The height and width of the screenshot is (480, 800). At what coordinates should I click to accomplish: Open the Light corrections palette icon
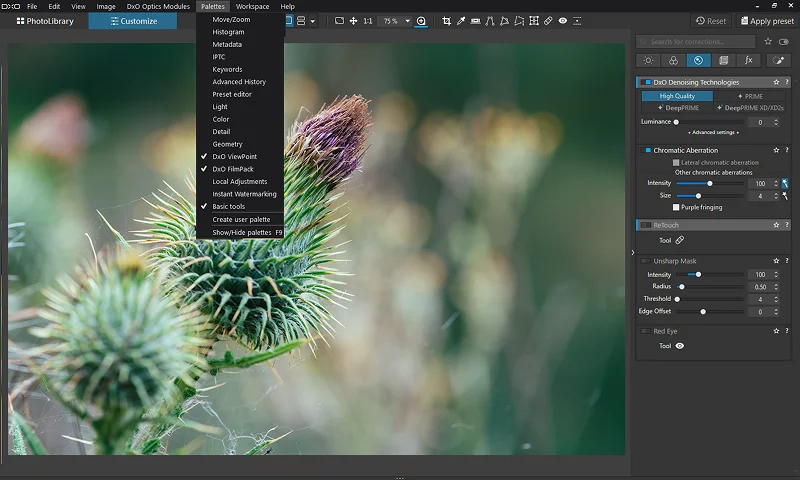coord(648,61)
